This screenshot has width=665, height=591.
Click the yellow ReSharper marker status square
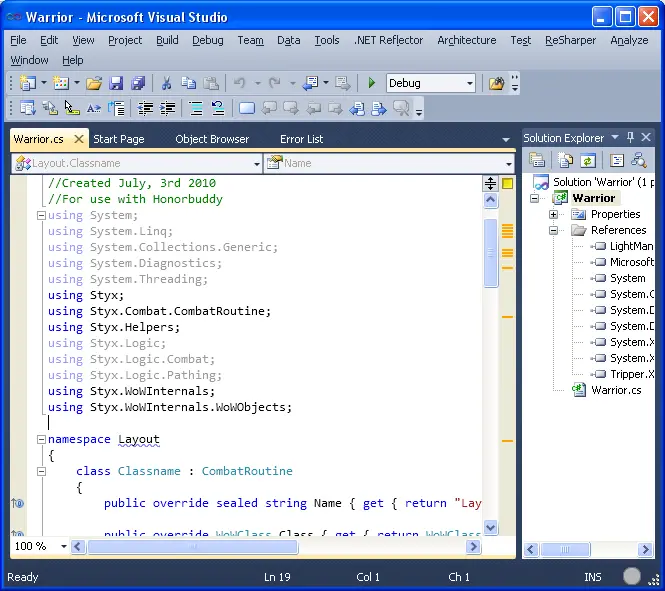point(507,184)
